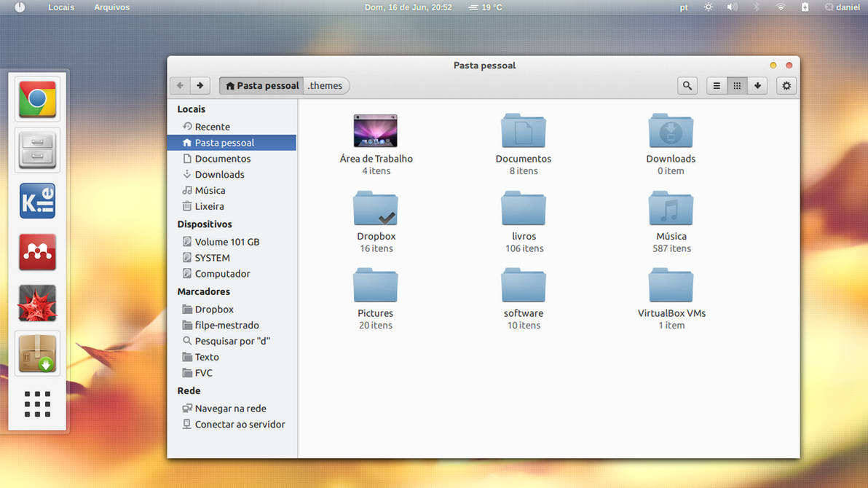The width and height of the screenshot is (868, 488).
Task: Click the Pasta pessoal path button
Action: [x=261, y=85]
